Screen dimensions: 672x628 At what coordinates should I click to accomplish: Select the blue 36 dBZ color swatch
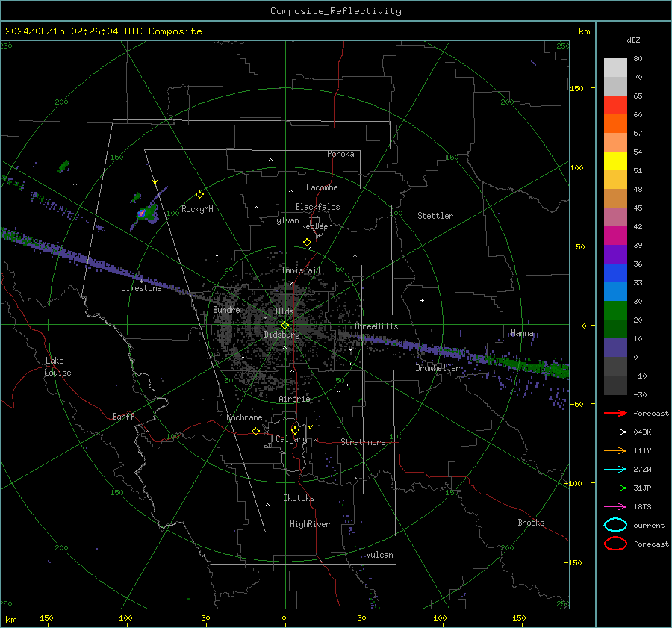[x=615, y=273]
